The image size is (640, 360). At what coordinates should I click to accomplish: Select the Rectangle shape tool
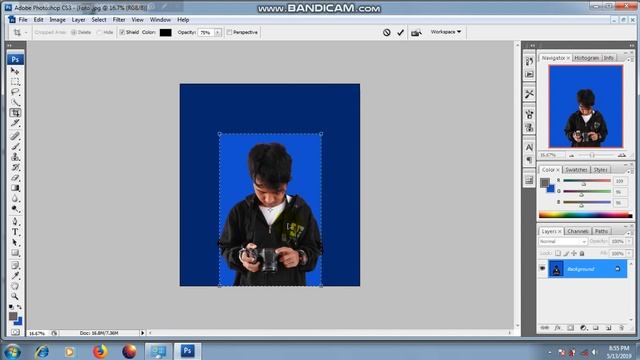pyautogui.click(x=15, y=253)
